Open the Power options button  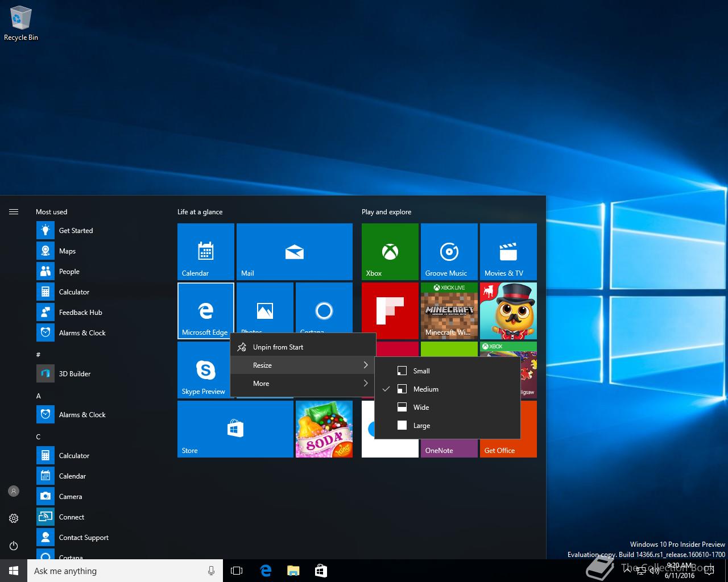[14, 546]
